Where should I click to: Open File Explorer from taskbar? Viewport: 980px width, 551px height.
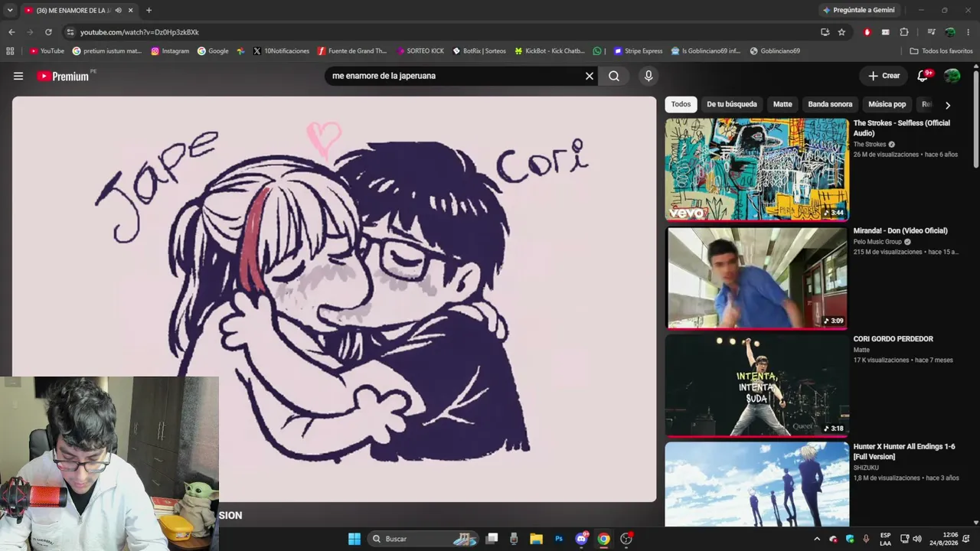[536, 539]
